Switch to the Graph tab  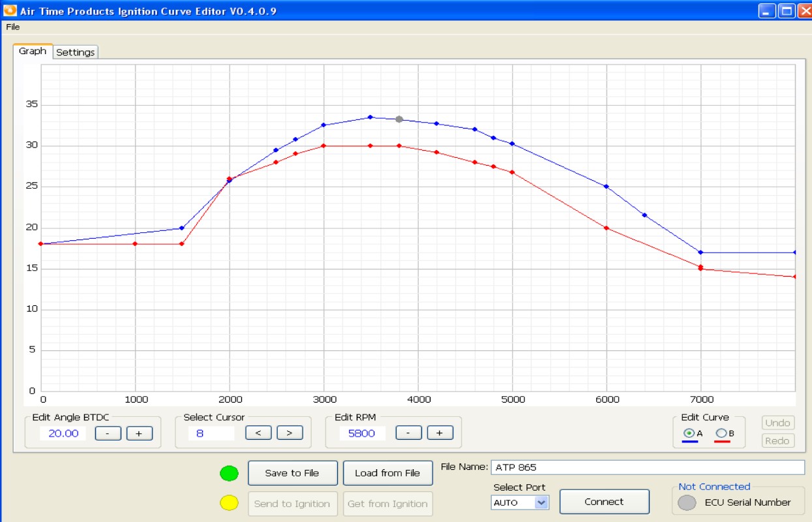[x=33, y=51]
